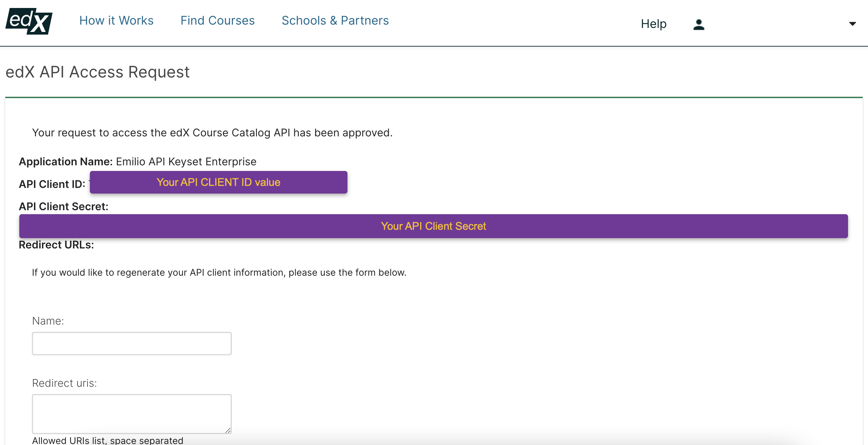The image size is (868, 445).
Task: Select the How it Works menu item
Action: click(116, 20)
